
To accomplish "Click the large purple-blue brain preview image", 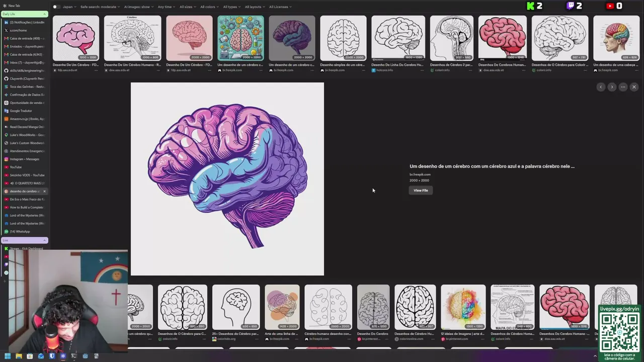I will click(227, 179).
